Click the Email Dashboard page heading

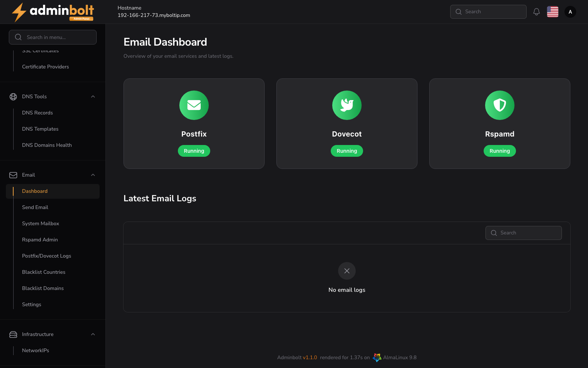(x=165, y=42)
